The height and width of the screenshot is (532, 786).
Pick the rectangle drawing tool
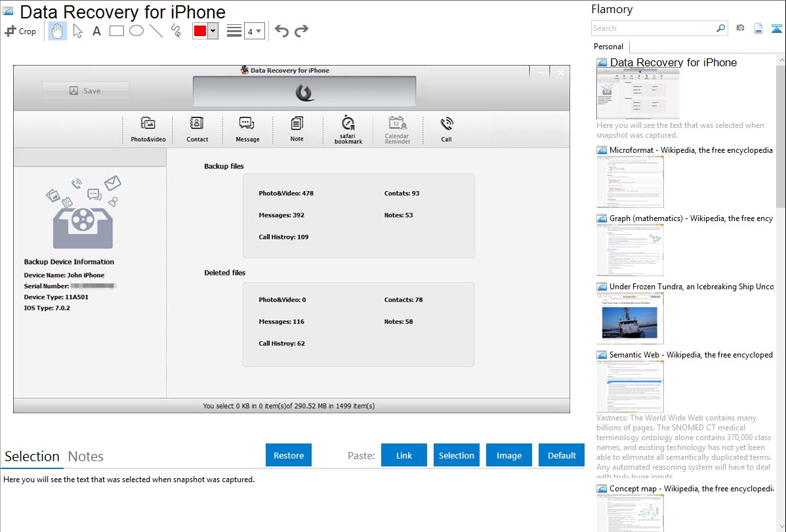(116, 31)
